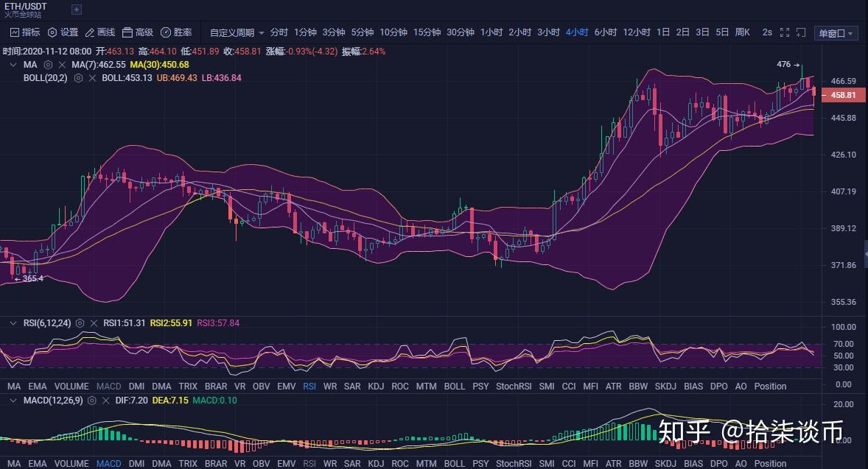The width and height of the screenshot is (868, 469).
Task: Close the RSI(6,12,24) panel
Action: point(94,323)
